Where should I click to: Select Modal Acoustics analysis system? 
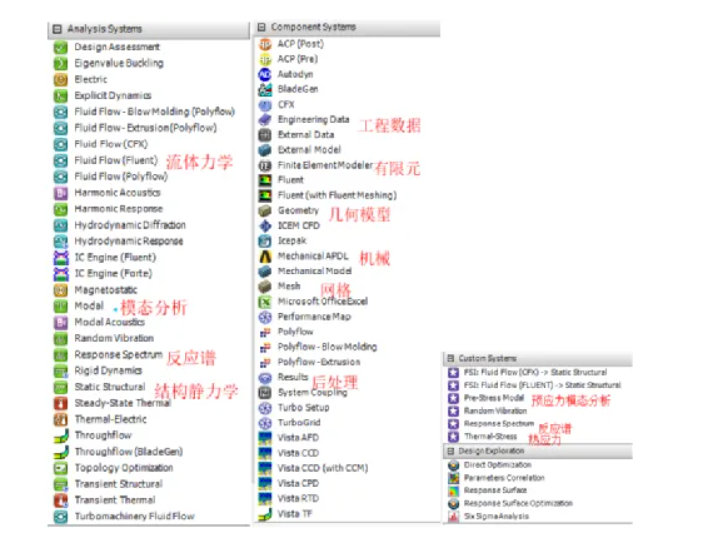click(x=109, y=322)
